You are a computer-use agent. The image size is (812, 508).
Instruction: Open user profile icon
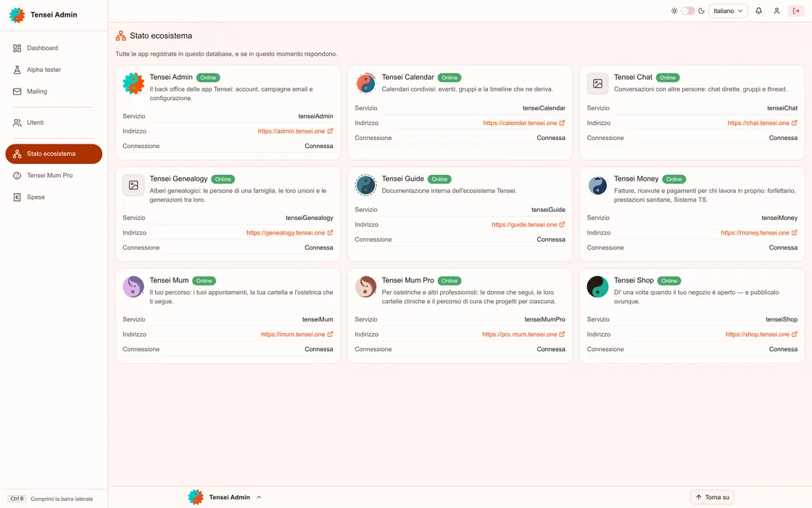click(776, 11)
